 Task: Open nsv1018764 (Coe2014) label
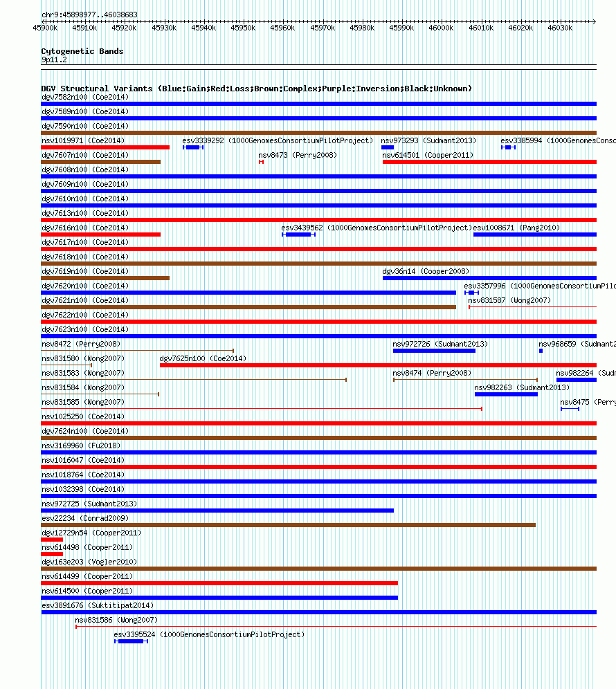point(83,474)
